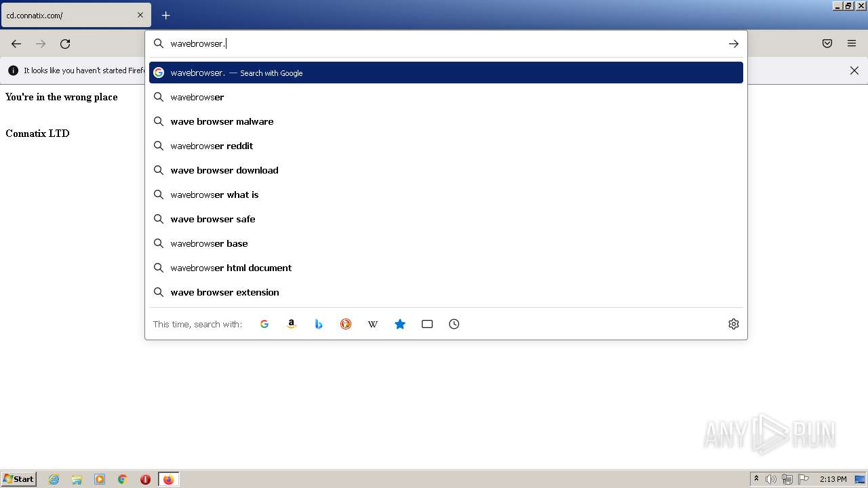Click the Windows Start button

[x=19, y=479]
